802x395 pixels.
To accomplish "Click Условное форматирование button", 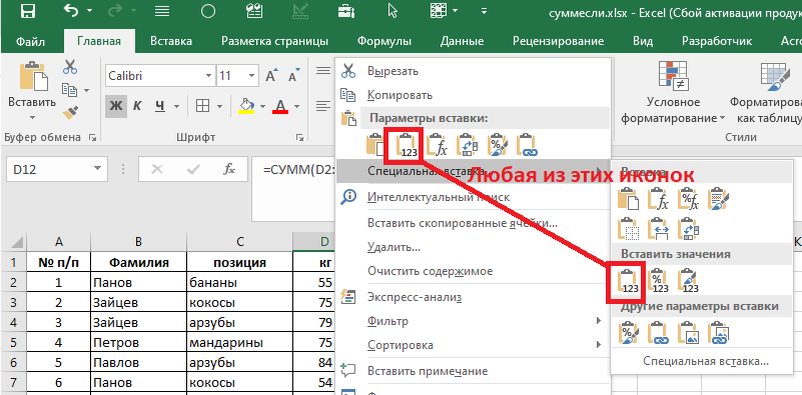I will tap(673, 92).
